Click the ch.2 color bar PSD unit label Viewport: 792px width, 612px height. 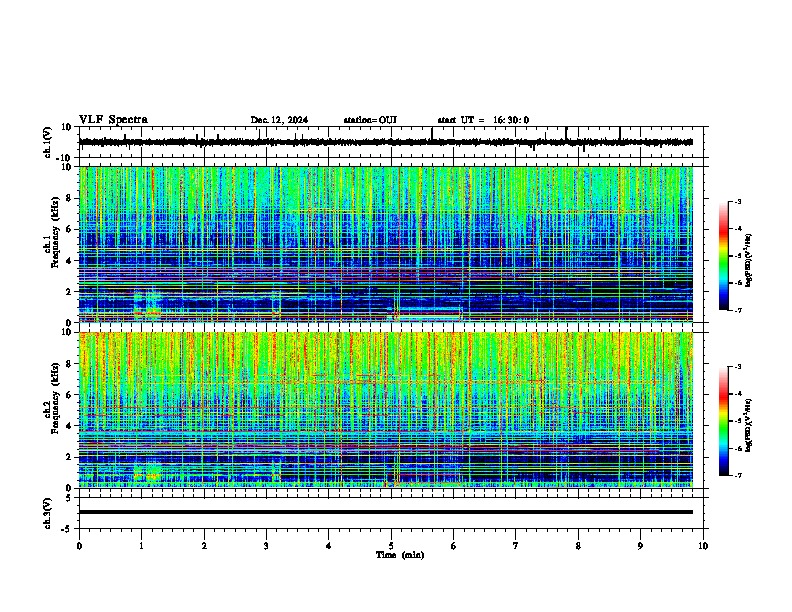point(749,425)
